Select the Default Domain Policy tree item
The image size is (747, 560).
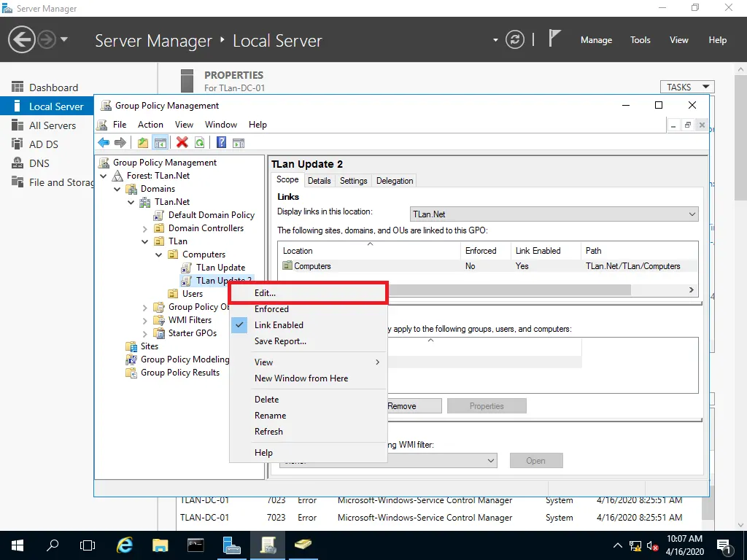[x=211, y=215]
